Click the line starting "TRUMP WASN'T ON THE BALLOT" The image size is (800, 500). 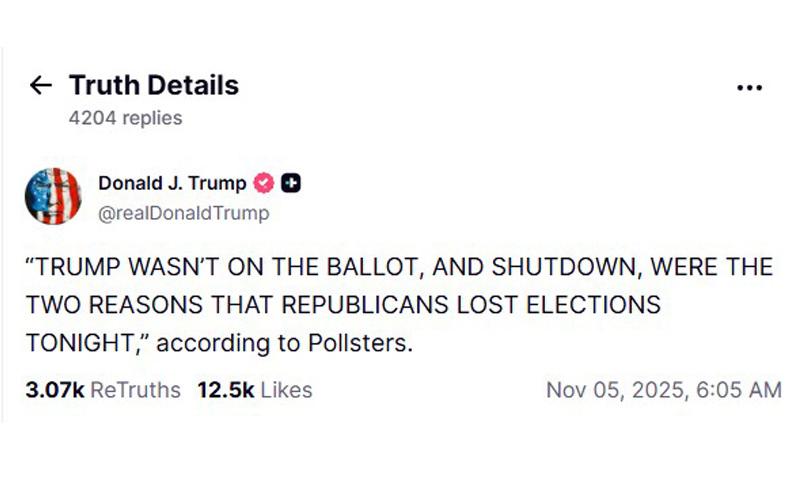tap(399, 268)
